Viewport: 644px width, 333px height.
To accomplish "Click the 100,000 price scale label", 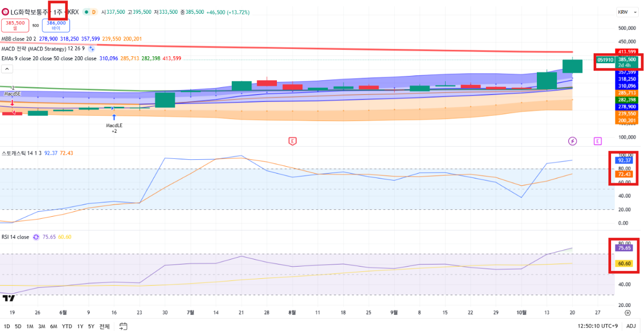I will (626, 137).
